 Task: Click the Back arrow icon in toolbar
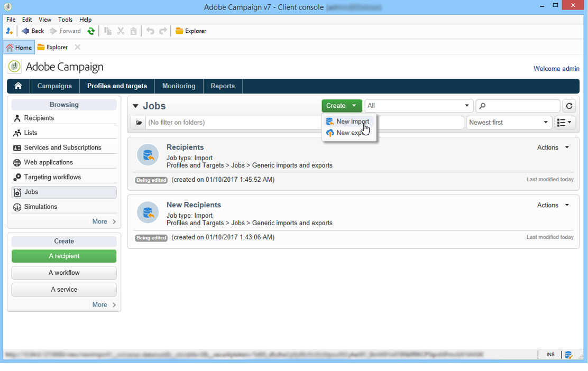pos(25,31)
